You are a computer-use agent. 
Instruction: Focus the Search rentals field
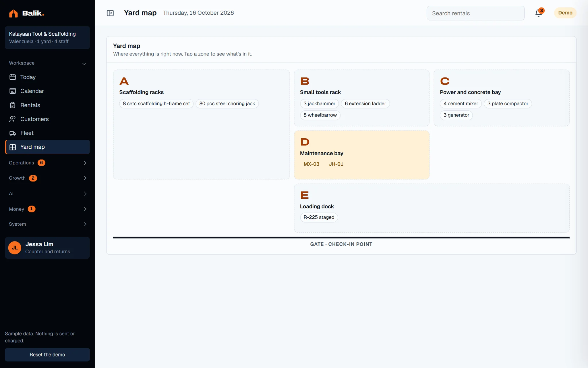tap(475, 13)
